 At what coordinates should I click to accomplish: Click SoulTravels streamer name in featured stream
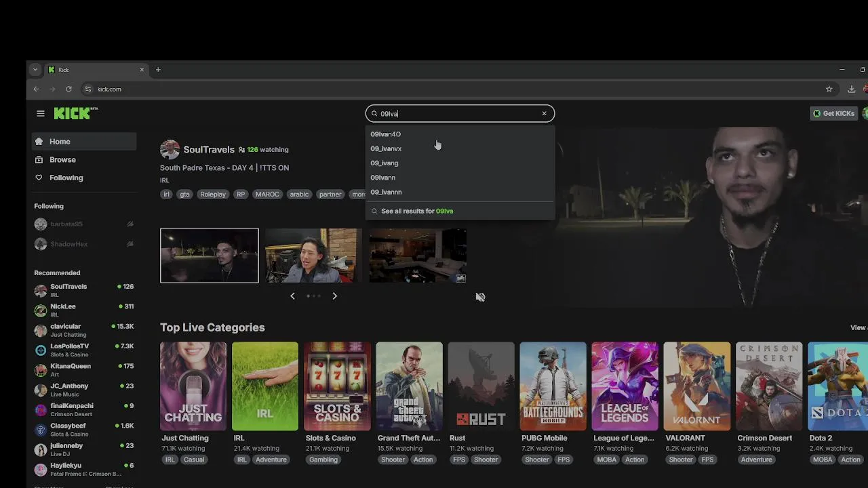click(209, 149)
